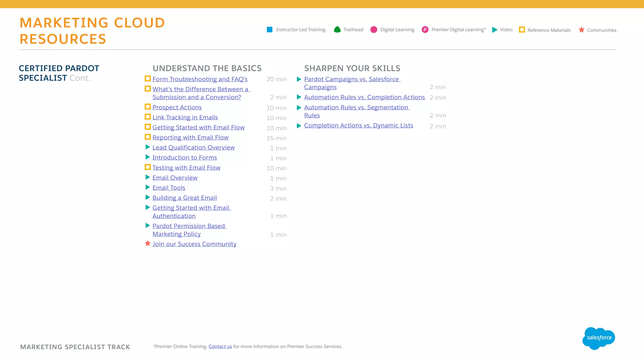644x362 pixels.
Task: Open Getting Started with Email Flow
Action: click(x=198, y=128)
